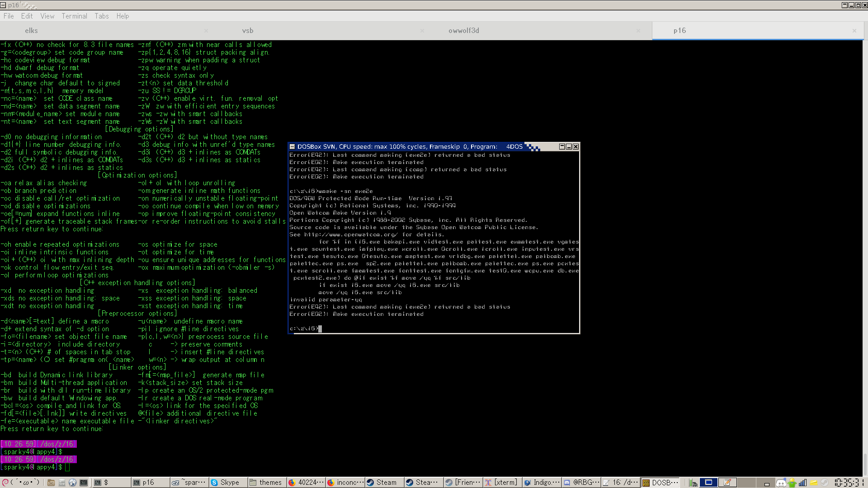Open the Discord @RBG window from taskbar
The image size is (868, 488).
581,482
